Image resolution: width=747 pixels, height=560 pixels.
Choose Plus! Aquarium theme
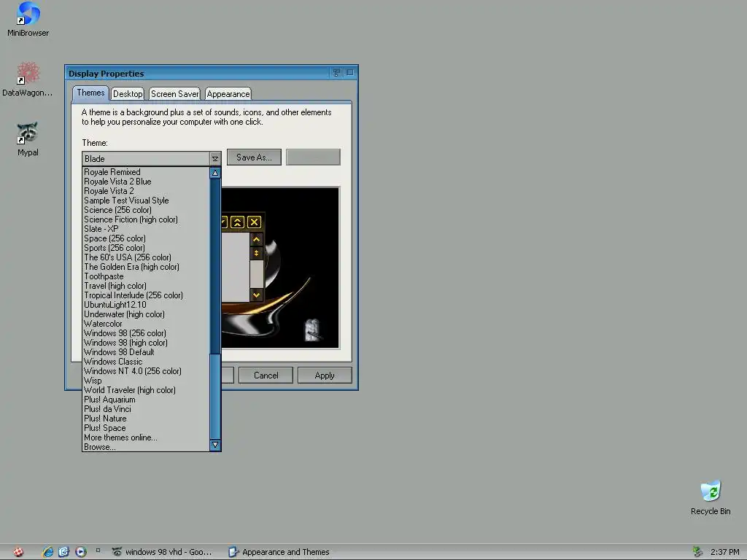pyautogui.click(x=146, y=400)
